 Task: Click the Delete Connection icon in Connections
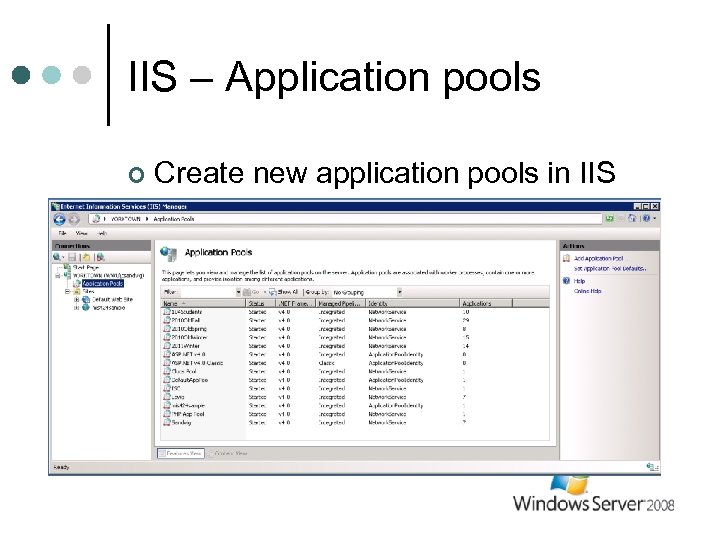[x=101, y=257]
